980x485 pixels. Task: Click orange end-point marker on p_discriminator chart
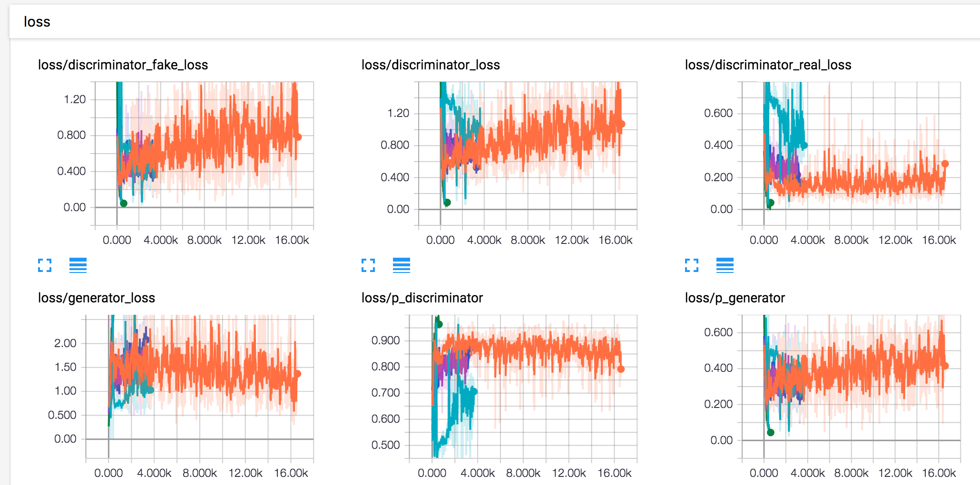coord(621,369)
